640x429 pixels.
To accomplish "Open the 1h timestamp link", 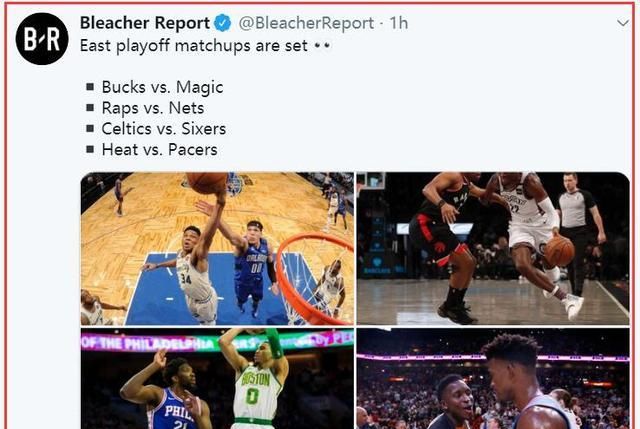I will [x=399, y=23].
